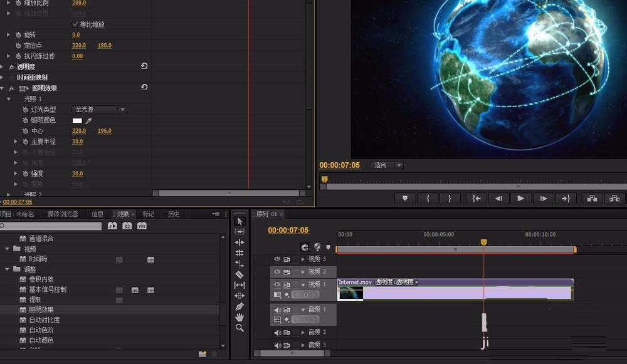627x364 pixels.
Task: Collapse the 光照 1 group
Action: pyautogui.click(x=8, y=99)
